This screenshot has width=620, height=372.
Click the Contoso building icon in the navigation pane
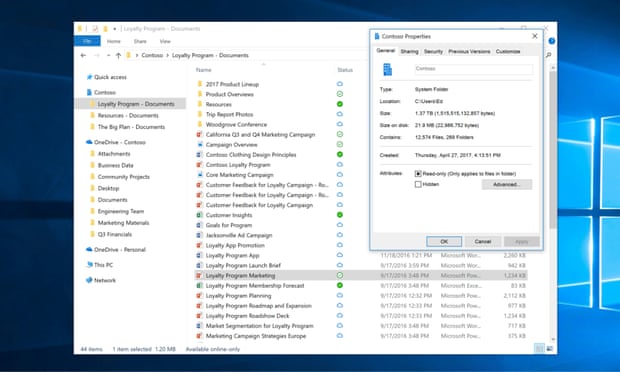(89, 92)
